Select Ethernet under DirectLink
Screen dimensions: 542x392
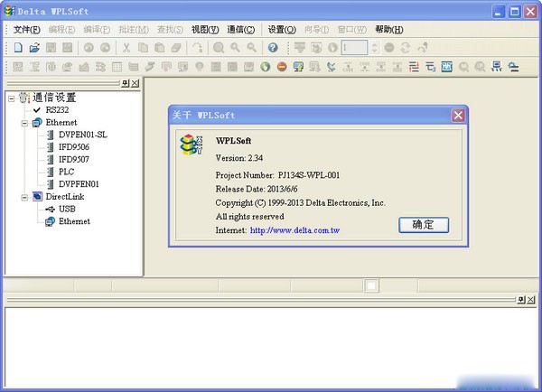pyautogui.click(x=74, y=221)
